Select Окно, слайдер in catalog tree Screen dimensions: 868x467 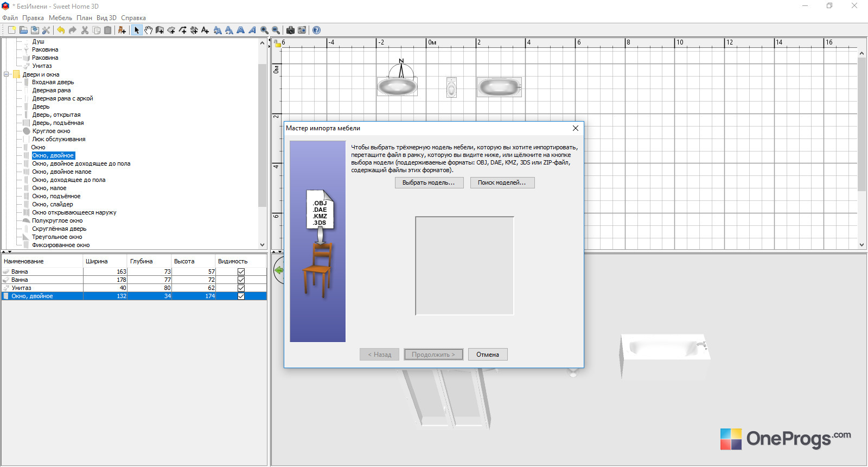pos(52,205)
